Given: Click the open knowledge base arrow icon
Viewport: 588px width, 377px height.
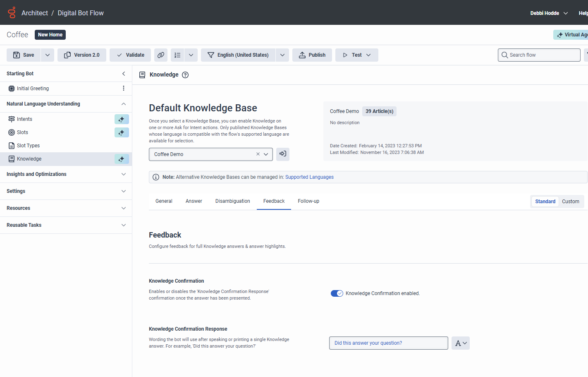Looking at the screenshot, I should pos(283,154).
